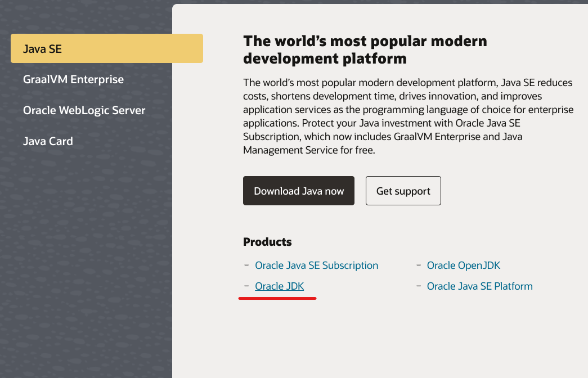
Task: Click the Get support button
Action: point(403,191)
